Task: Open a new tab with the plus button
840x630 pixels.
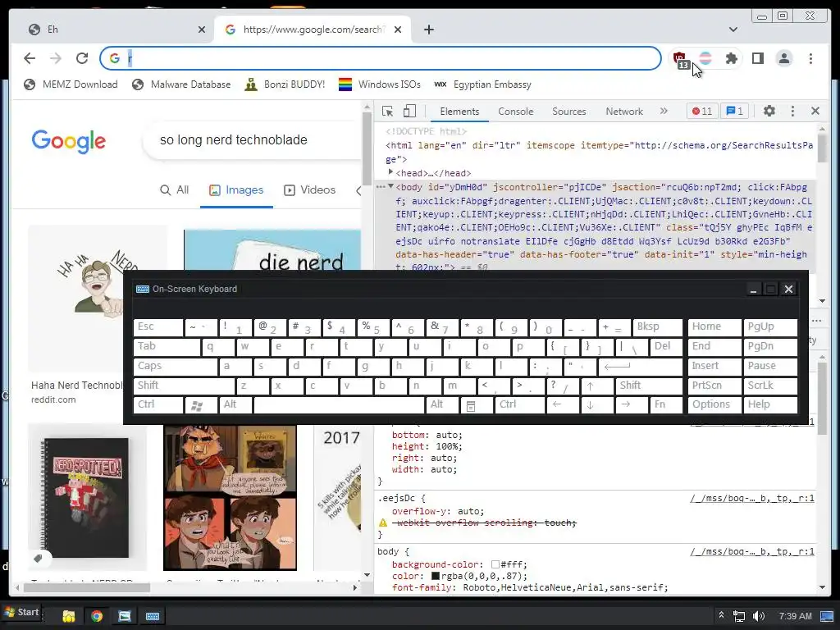Action: (x=428, y=30)
